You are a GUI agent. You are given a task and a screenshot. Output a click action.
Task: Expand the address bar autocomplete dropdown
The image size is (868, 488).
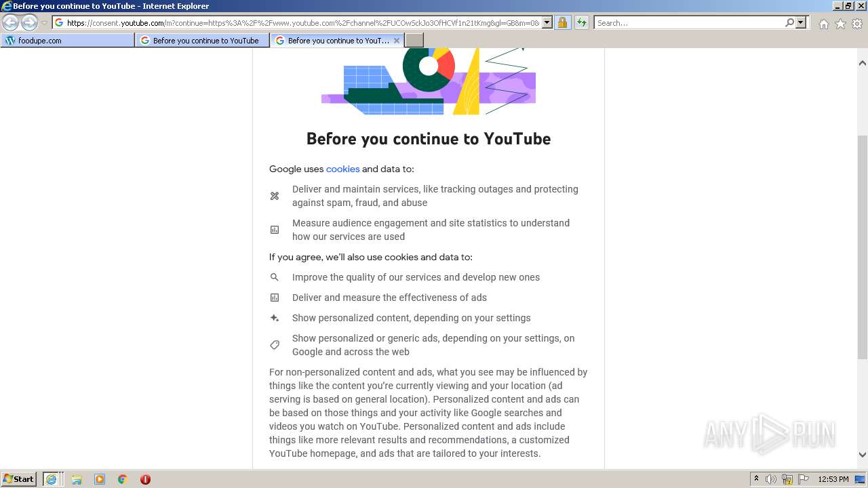point(547,22)
